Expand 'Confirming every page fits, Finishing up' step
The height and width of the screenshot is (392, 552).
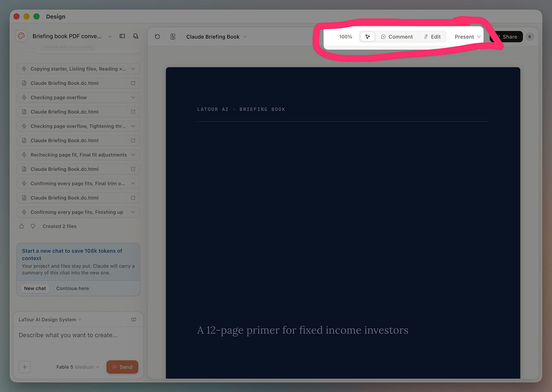pos(78,212)
